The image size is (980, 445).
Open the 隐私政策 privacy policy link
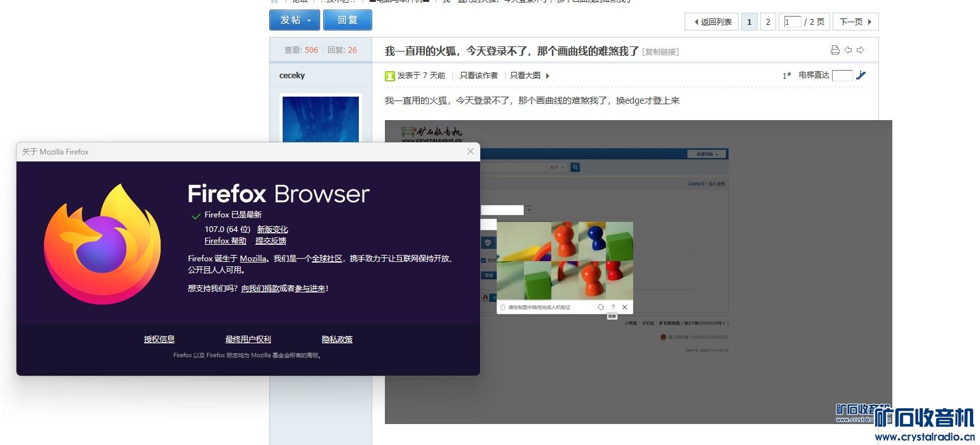(x=337, y=339)
